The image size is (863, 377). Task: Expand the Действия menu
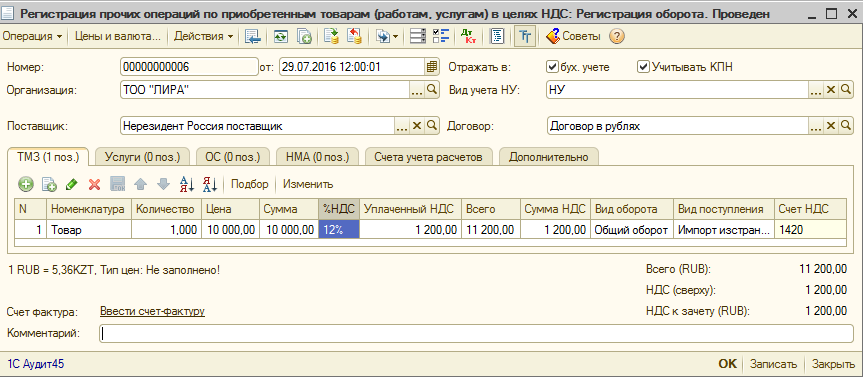(x=203, y=37)
